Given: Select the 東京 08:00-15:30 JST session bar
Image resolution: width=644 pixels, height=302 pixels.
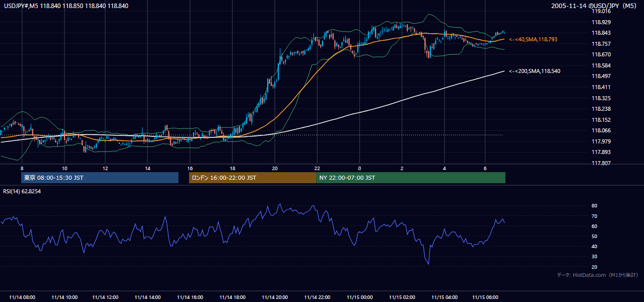Looking at the screenshot, I should click(100, 178).
